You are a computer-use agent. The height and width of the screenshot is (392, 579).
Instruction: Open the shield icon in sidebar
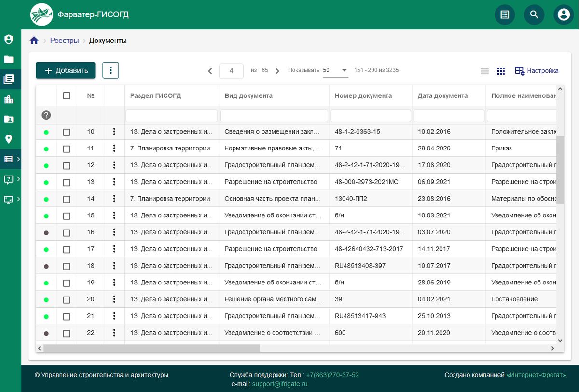9,40
